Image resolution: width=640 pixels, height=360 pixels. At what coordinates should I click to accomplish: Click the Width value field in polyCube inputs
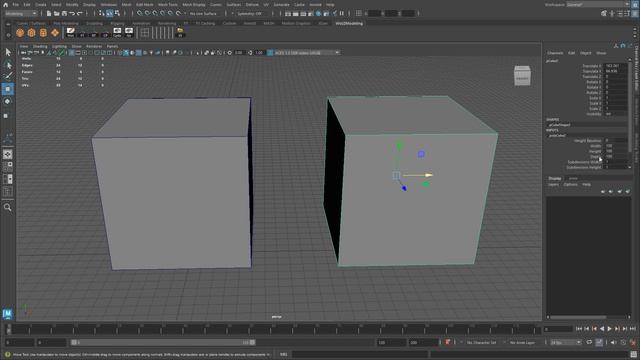pyautogui.click(x=615, y=146)
